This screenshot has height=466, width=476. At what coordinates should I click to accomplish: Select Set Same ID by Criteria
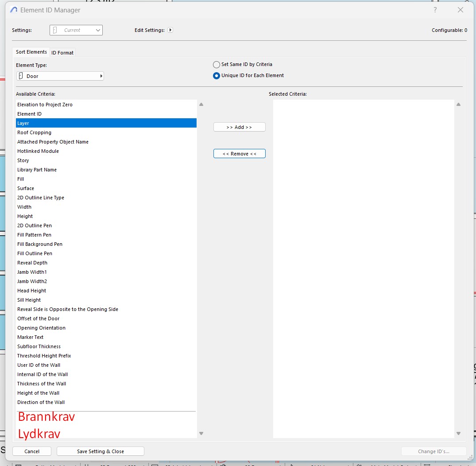pos(217,65)
